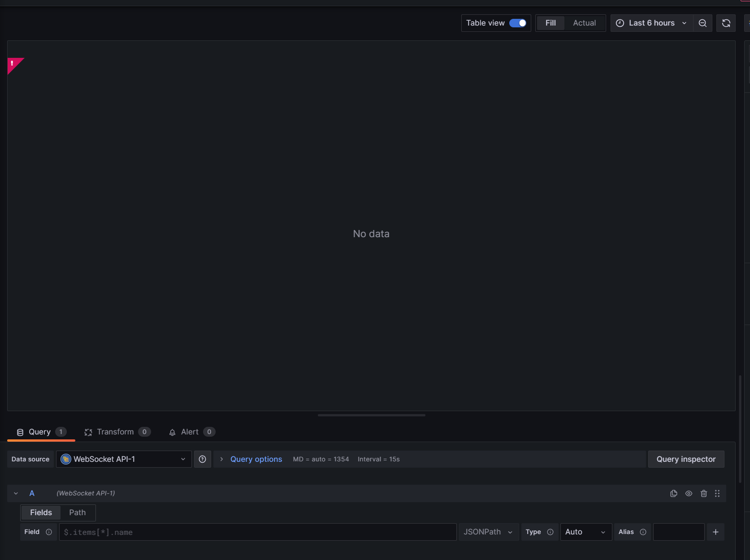Open the Query inspector
Image resolution: width=750 pixels, height=560 pixels.
pyautogui.click(x=686, y=459)
